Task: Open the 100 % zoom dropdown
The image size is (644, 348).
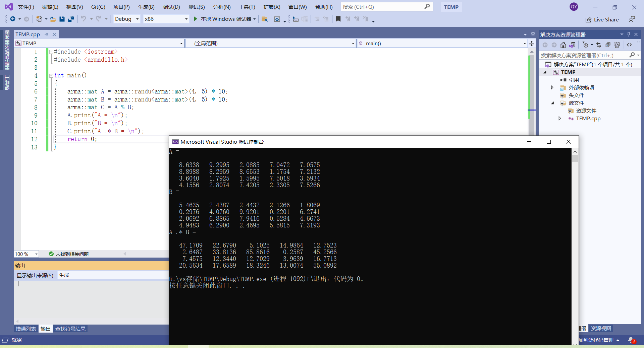Action: tap(36, 254)
